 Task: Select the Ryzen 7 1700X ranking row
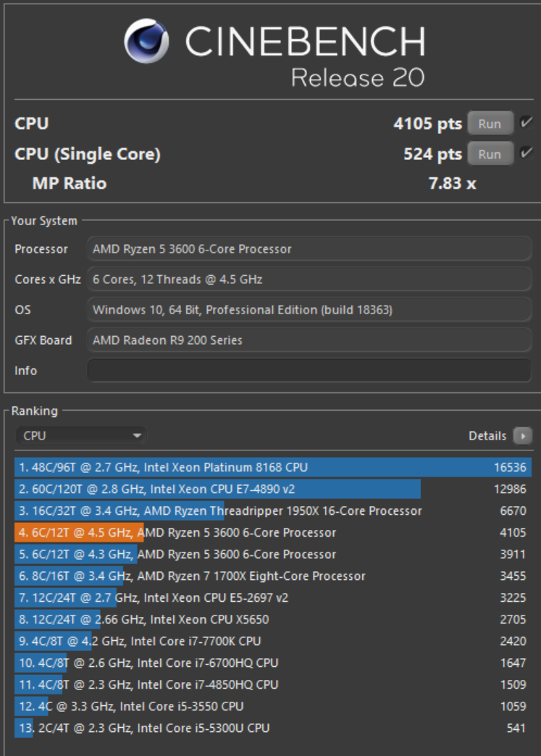[272, 576]
